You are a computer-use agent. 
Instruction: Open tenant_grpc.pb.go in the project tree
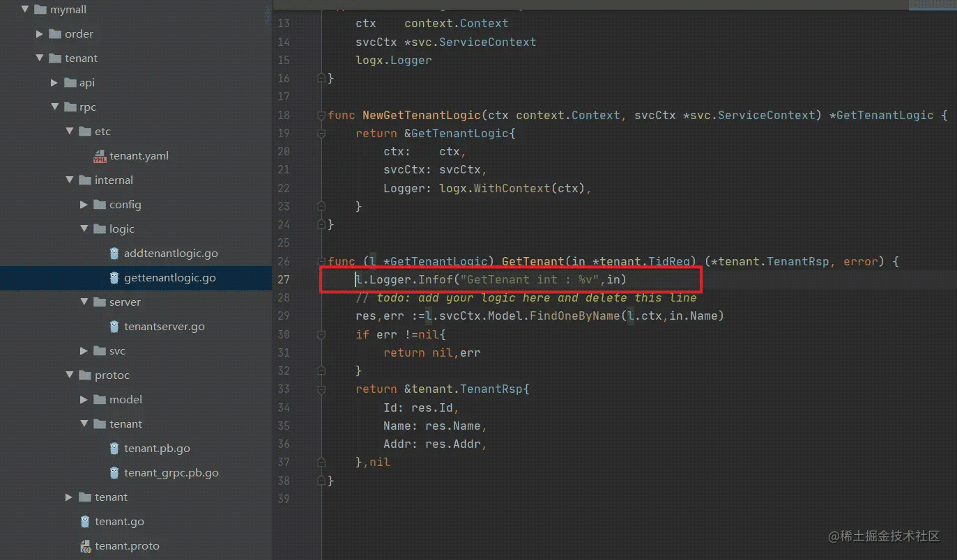(171, 473)
